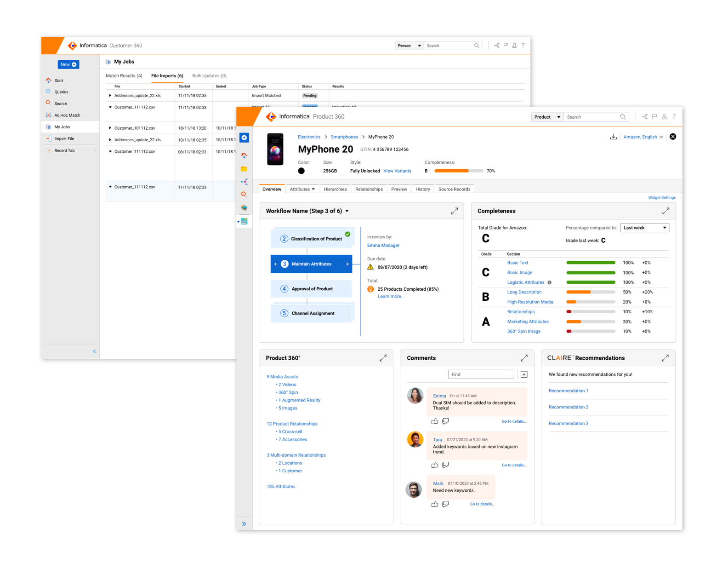Click the share icon in Customer 360 header
Viewport: 728px width, 563px height.
point(496,46)
